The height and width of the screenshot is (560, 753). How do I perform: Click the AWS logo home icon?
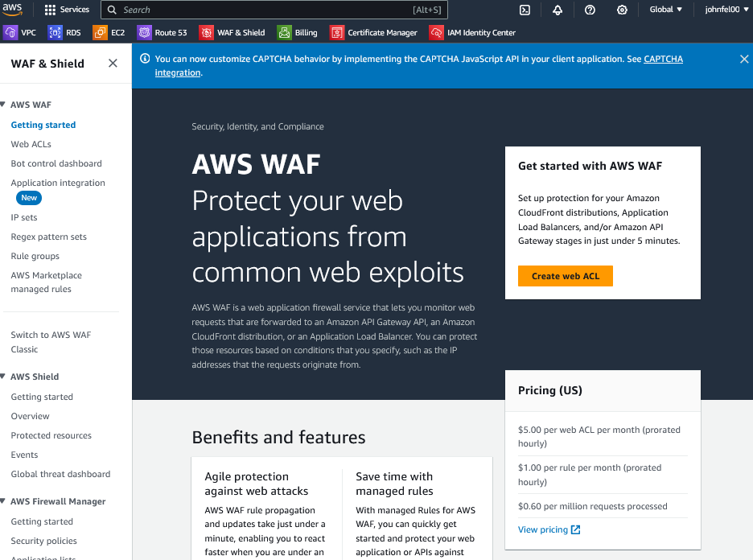(x=12, y=10)
